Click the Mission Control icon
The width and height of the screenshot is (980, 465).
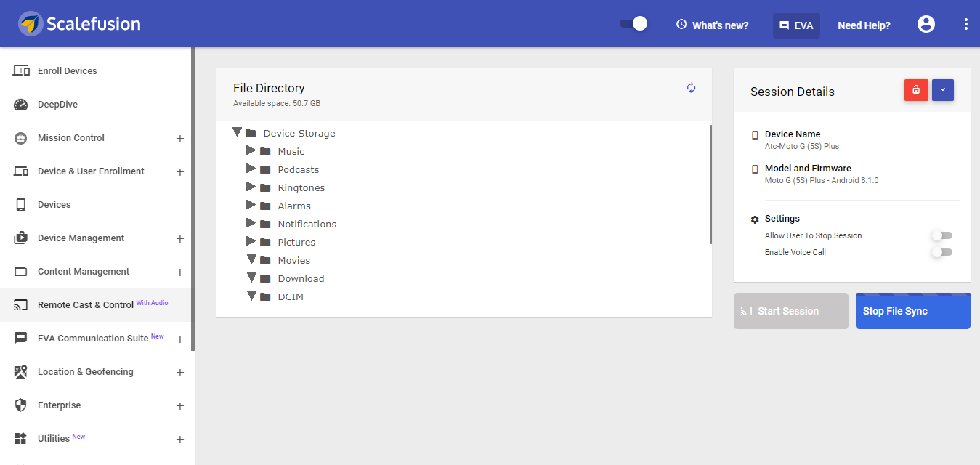pyautogui.click(x=21, y=138)
